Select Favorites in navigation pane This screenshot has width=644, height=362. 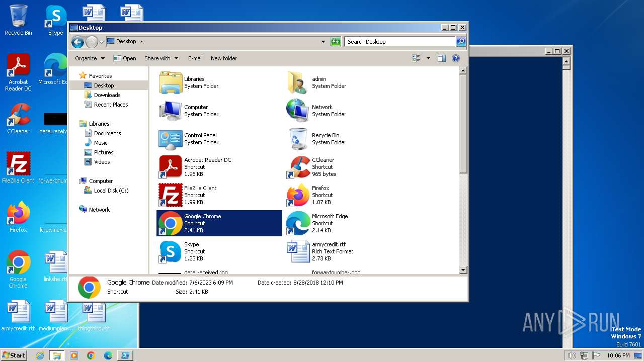point(100,76)
